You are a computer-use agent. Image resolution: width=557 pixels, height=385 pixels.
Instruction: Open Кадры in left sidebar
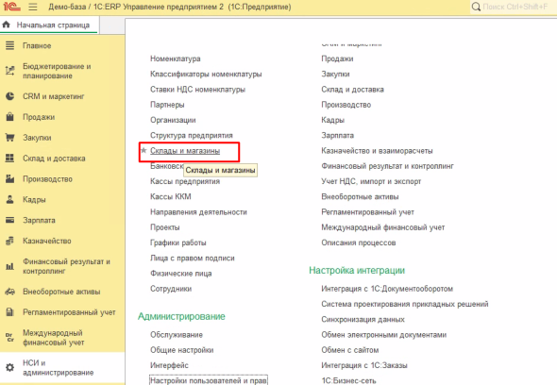34,199
